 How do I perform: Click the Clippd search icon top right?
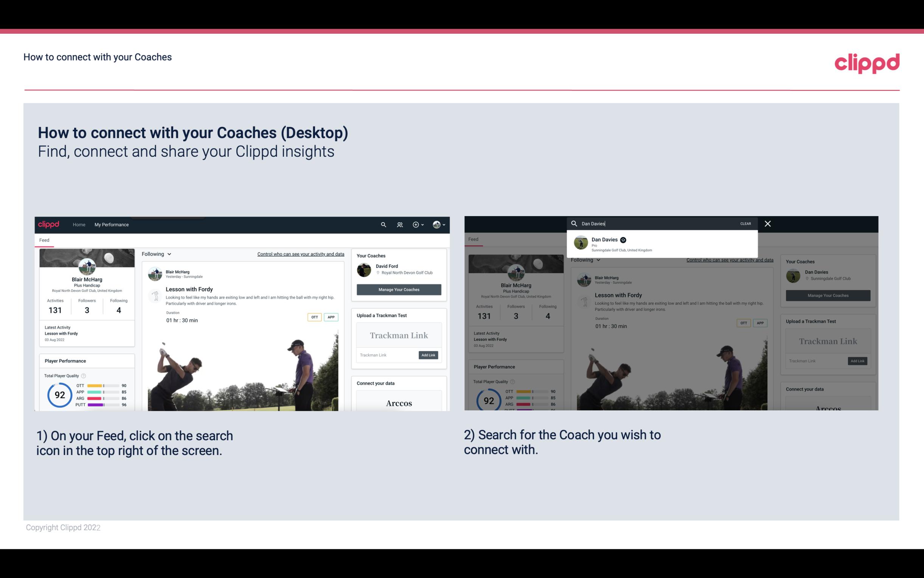pyautogui.click(x=382, y=224)
